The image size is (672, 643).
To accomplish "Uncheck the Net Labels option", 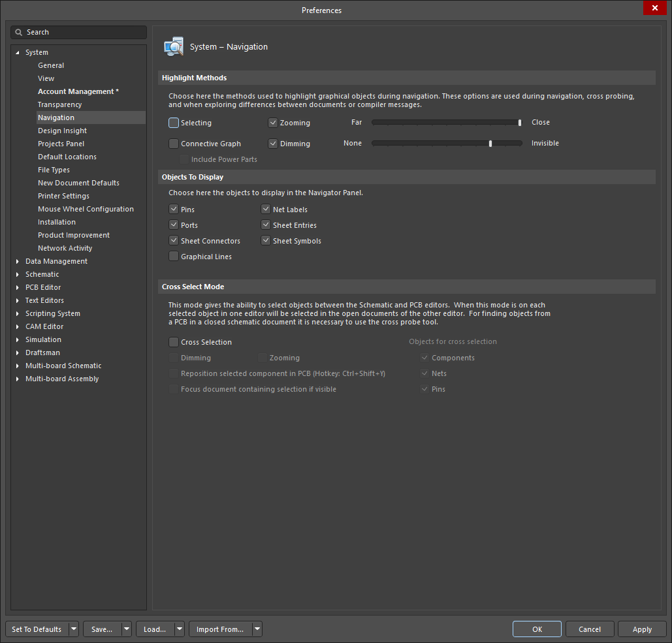I will 266,210.
